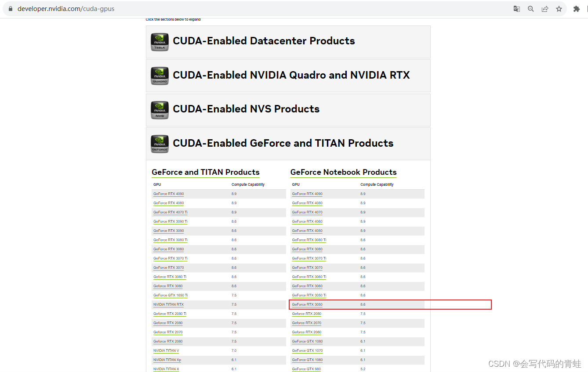Image resolution: width=588 pixels, height=372 pixels.
Task: Open the GeForce RTX 4070 Ti link
Action: pos(171,212)
